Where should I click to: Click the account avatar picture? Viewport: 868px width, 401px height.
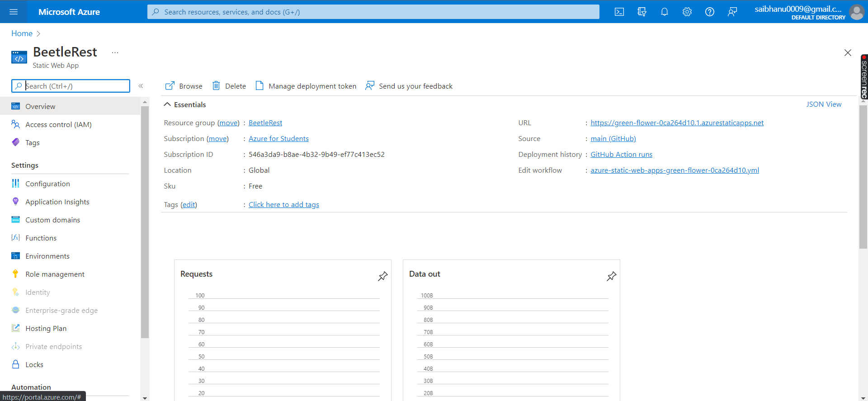857,12
